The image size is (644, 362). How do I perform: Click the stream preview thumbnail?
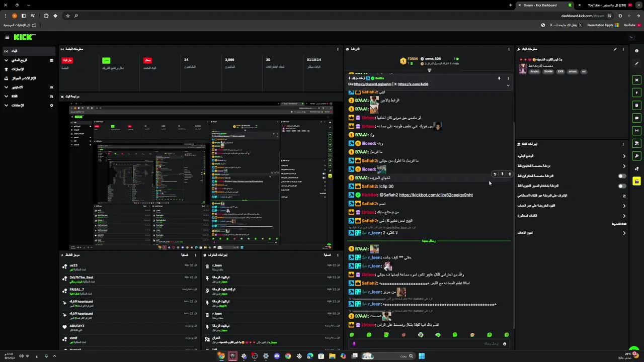click(x=201, y=175)
